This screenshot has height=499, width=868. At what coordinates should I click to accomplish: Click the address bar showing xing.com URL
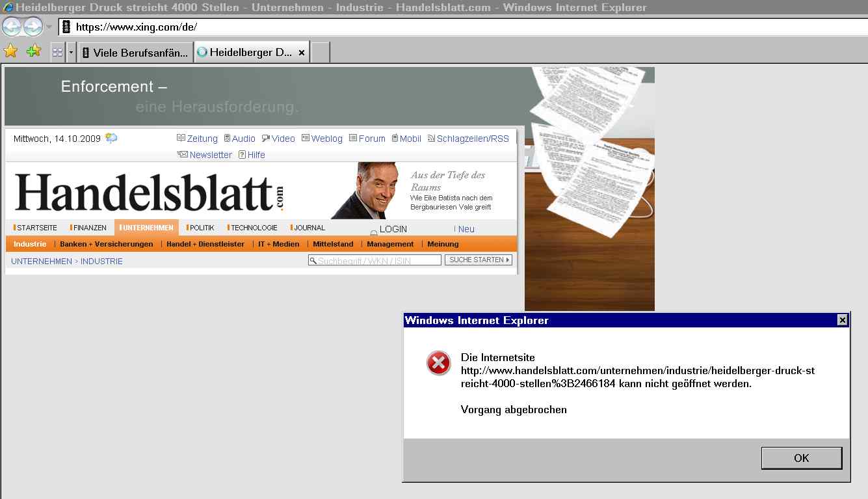pos(463,27)
